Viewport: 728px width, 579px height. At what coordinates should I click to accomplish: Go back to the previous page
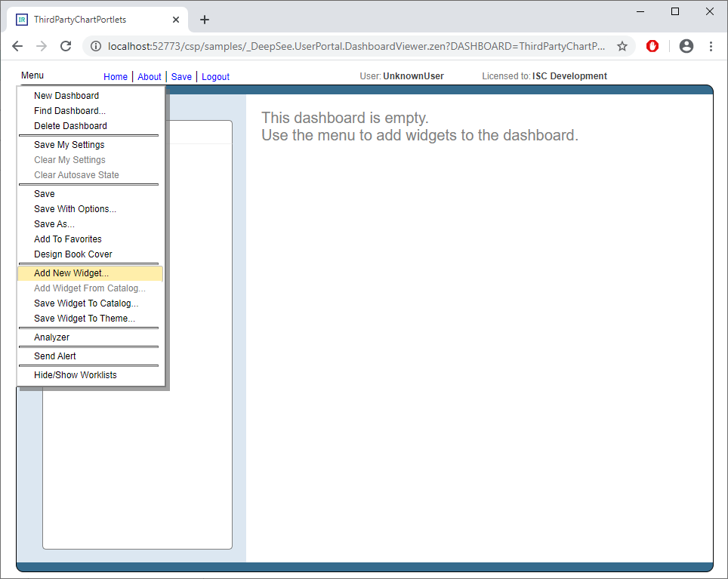[17, 46]
